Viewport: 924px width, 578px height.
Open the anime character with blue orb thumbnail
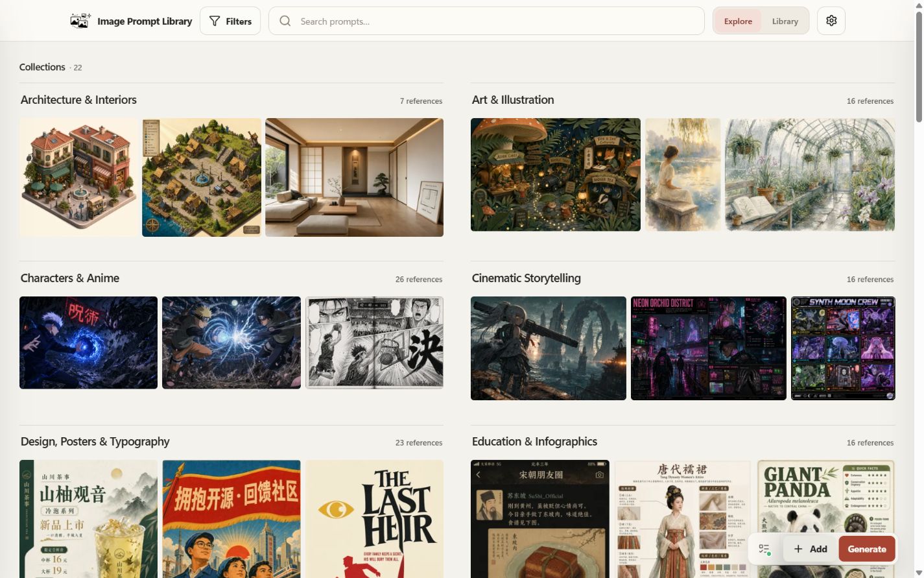pyautogui.click(x=88, y=343)
